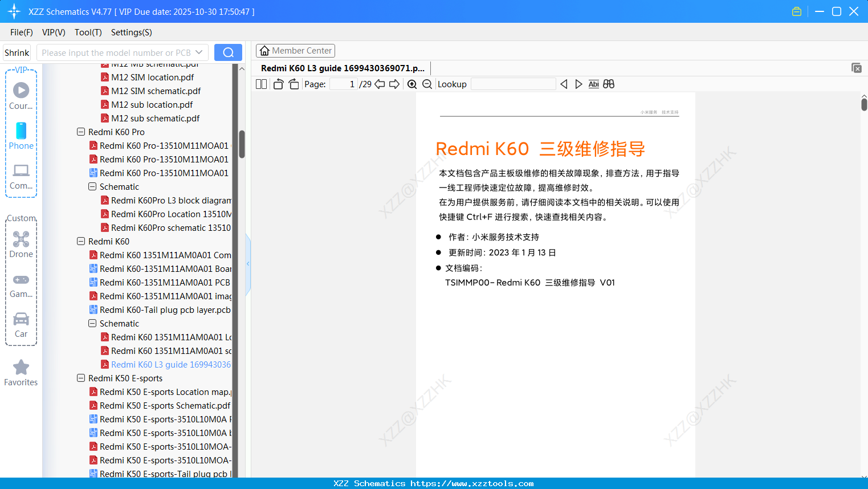Screen dimensions: 868x489
Task: Open the Tool menu
Action: point(88,32)
